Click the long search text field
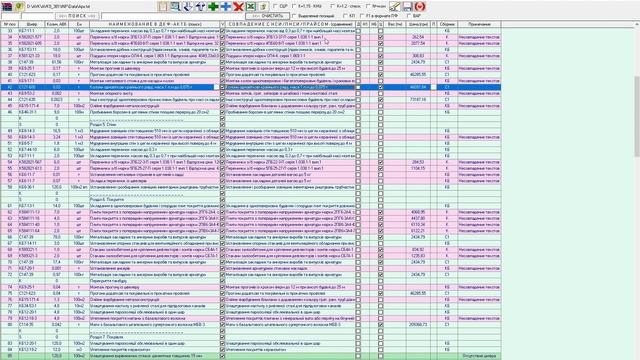This screenshot has width=640, height=360. click(173, 16)
